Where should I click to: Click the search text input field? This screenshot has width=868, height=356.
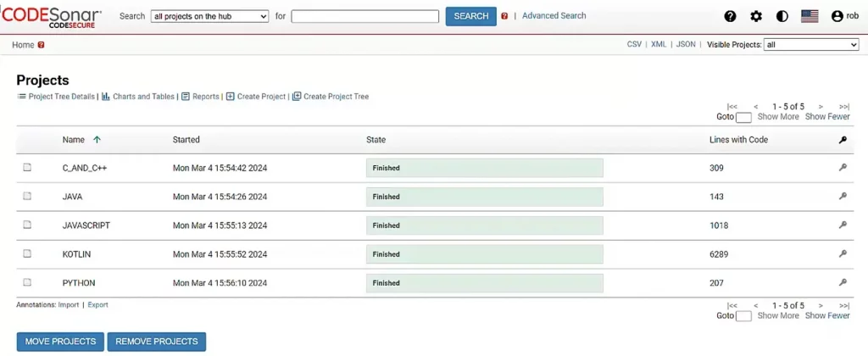(x=364, y=16)
